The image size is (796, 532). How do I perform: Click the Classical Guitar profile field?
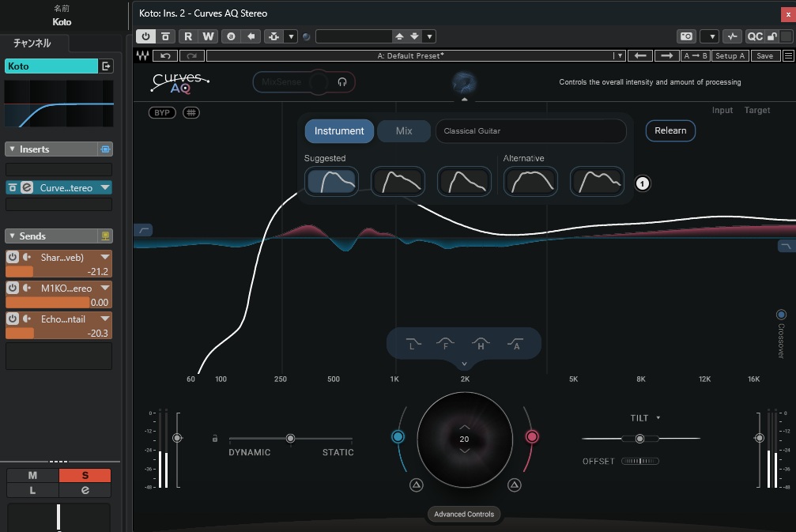(531, 131)
